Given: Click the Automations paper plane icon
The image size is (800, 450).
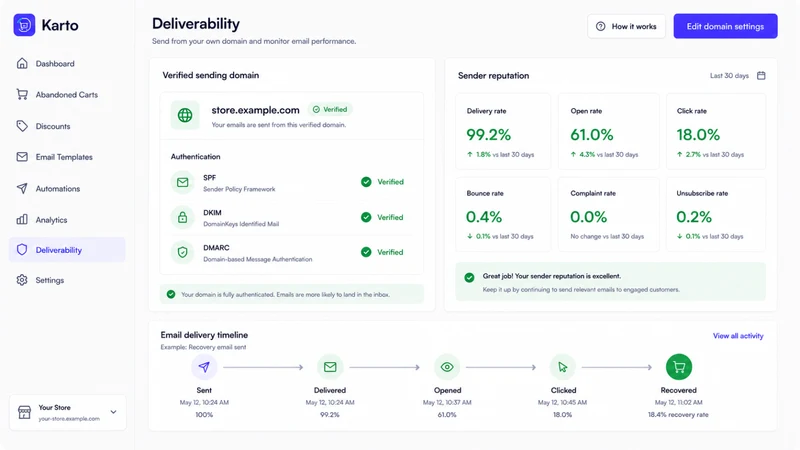Looking at the screenshot, I should click(22, 188).
